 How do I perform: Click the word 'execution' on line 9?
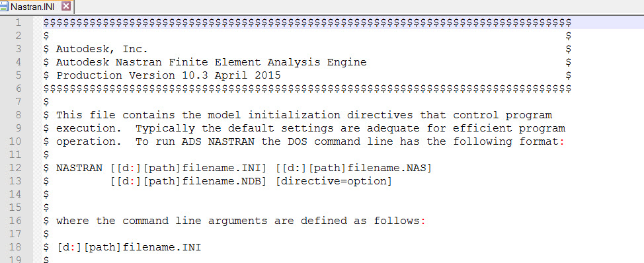(x=86, y=128)
